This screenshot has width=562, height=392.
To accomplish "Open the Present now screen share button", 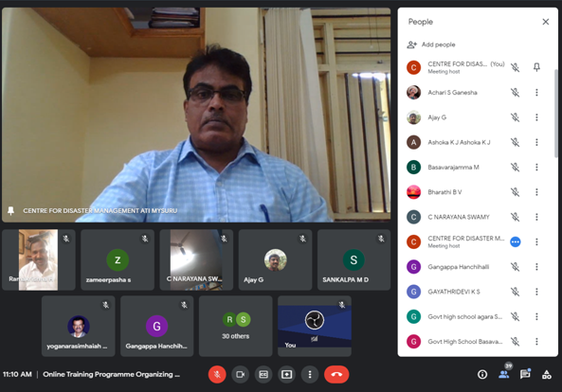I will (287, 374).
